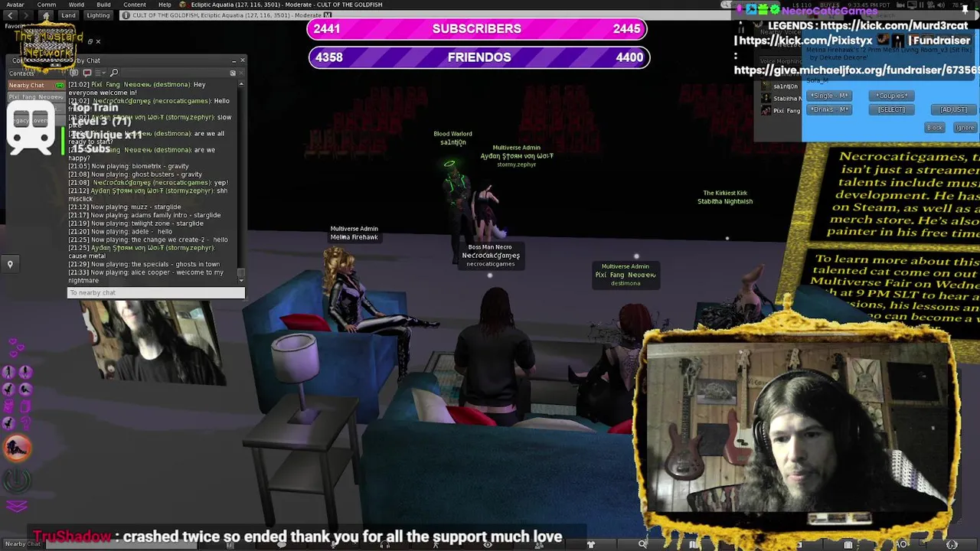Click Melina Firehawk name tag
This screenshot has height=551, width=980.
354,233
